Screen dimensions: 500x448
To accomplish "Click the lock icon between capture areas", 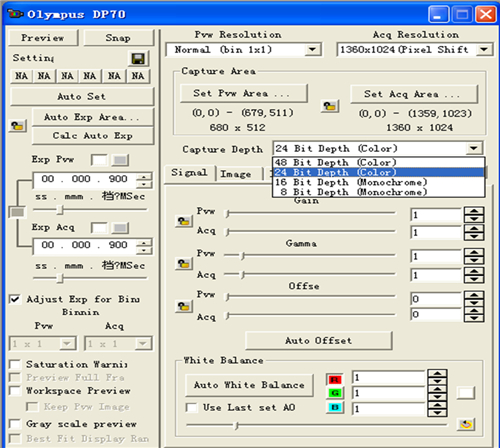I will [x=330, y=106].
